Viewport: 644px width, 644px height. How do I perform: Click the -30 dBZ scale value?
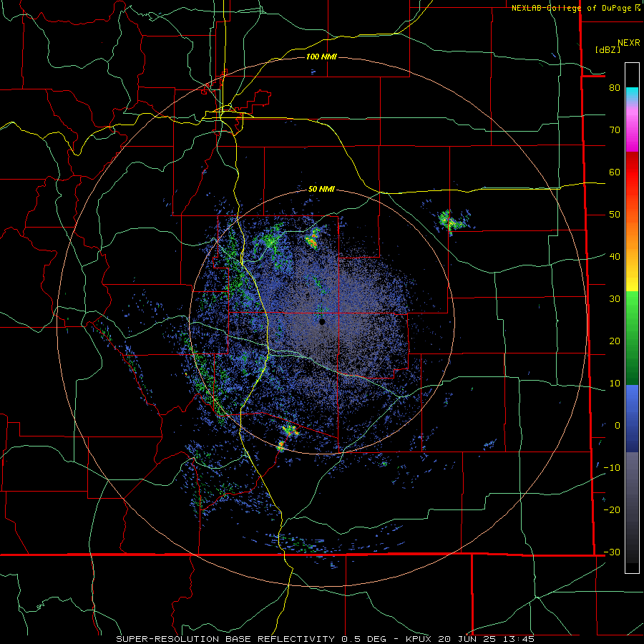pos(612,552)
